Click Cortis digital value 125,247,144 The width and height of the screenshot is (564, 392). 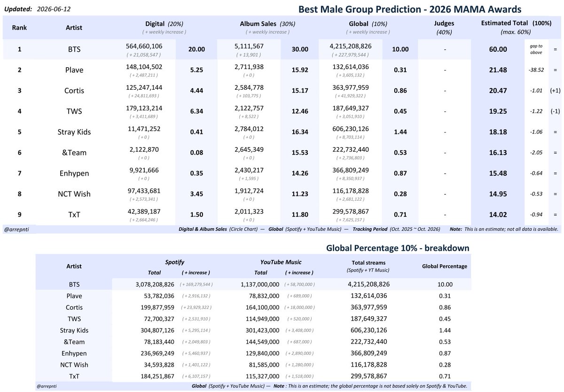click(x=144, y=87)
